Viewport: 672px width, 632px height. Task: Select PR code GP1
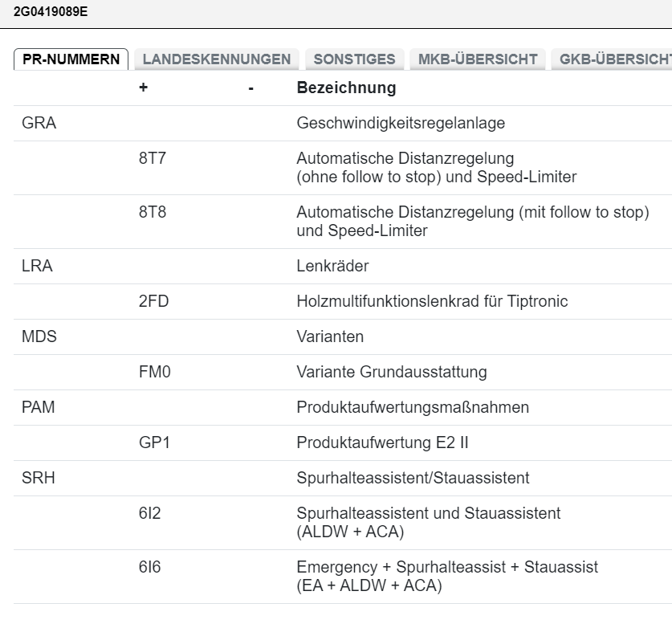tap(154, 443)
